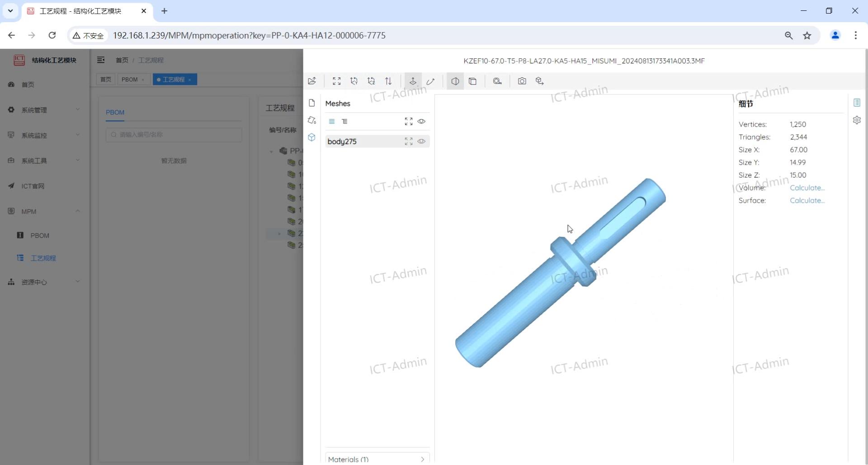Take a snapshot with the camera icon
The width and height of the screenshot is (868, 465).
tap(522, 81)
